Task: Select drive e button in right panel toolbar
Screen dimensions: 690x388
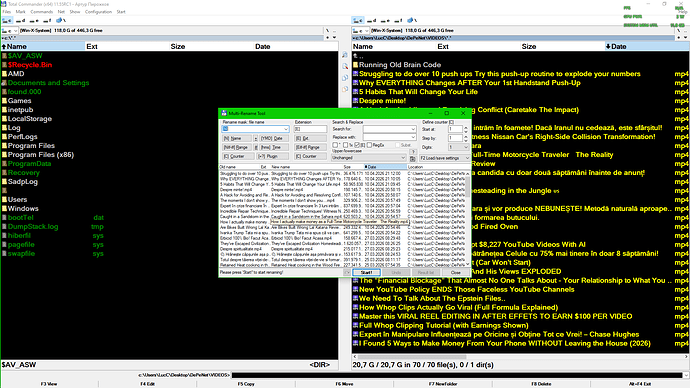Action: (x=385, y=20)
